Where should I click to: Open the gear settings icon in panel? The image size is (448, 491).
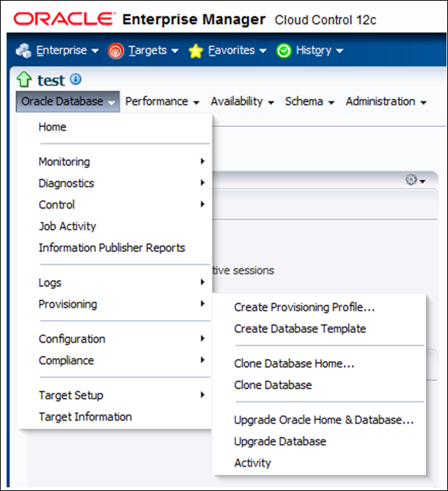tap(411, 180)
